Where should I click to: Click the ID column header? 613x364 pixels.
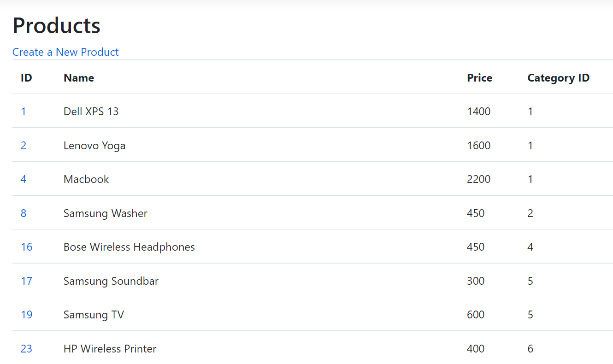(x=26, y=78)
